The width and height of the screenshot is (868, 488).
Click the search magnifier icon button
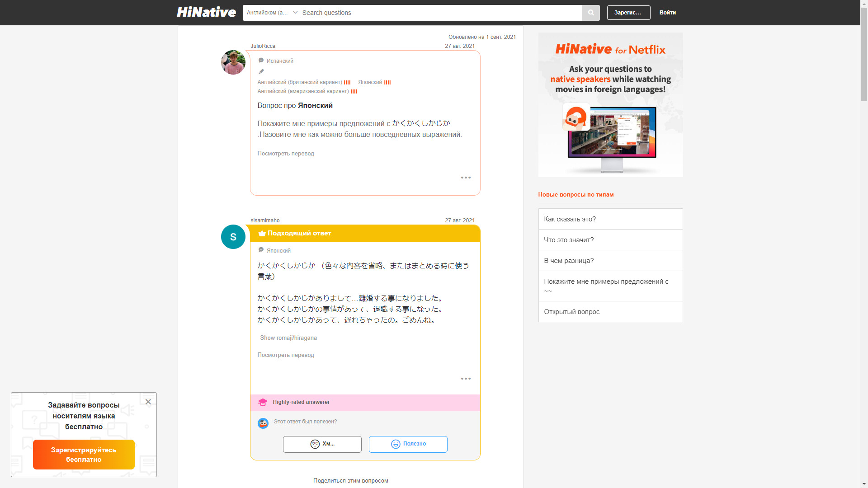591,13
